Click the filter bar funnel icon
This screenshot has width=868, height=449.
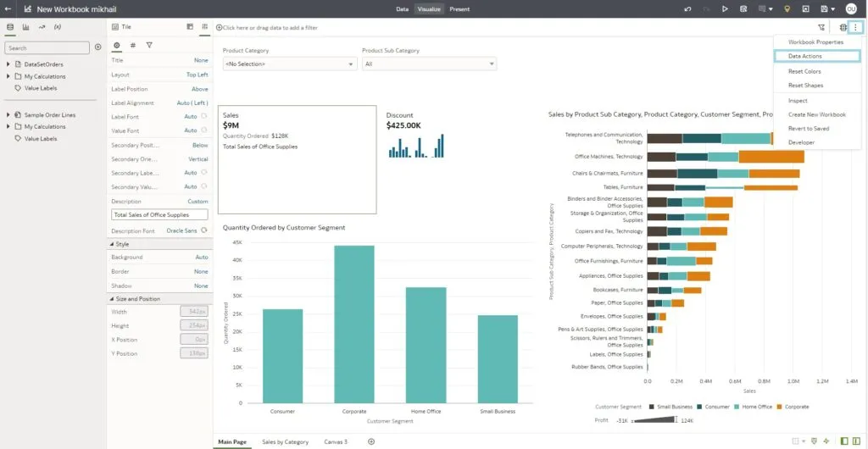821,27
